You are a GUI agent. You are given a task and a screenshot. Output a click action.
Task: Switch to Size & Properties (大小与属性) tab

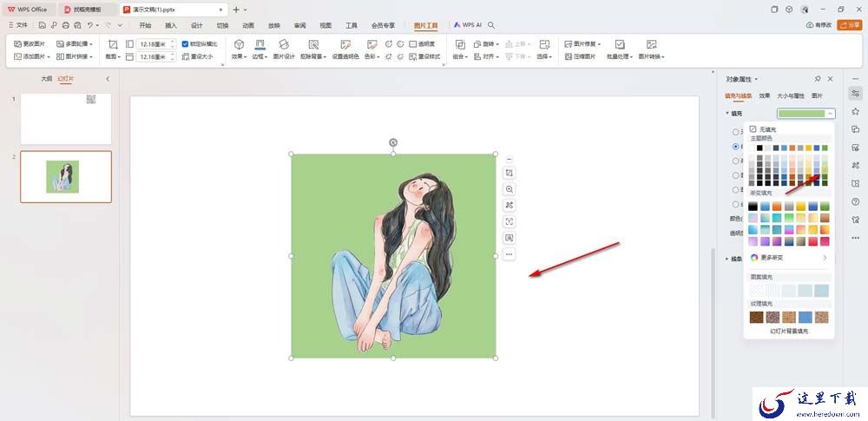(791, 95)
